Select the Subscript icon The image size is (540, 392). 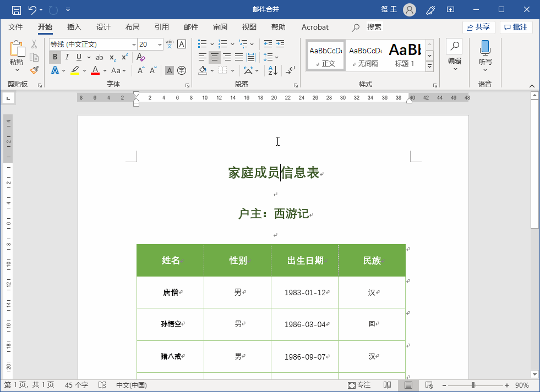point(112,57)
